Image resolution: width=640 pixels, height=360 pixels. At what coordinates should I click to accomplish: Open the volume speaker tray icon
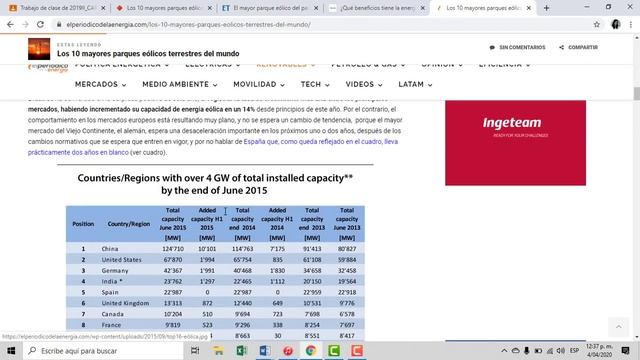561,351
